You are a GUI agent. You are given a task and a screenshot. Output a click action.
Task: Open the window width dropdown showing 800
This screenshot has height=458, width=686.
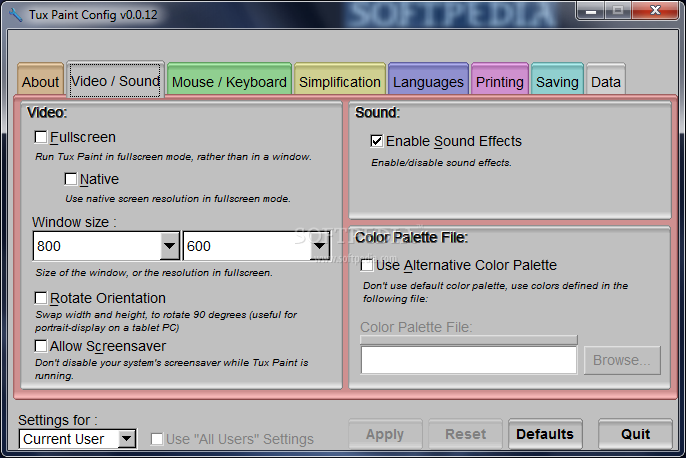click(x=169, y=246)
